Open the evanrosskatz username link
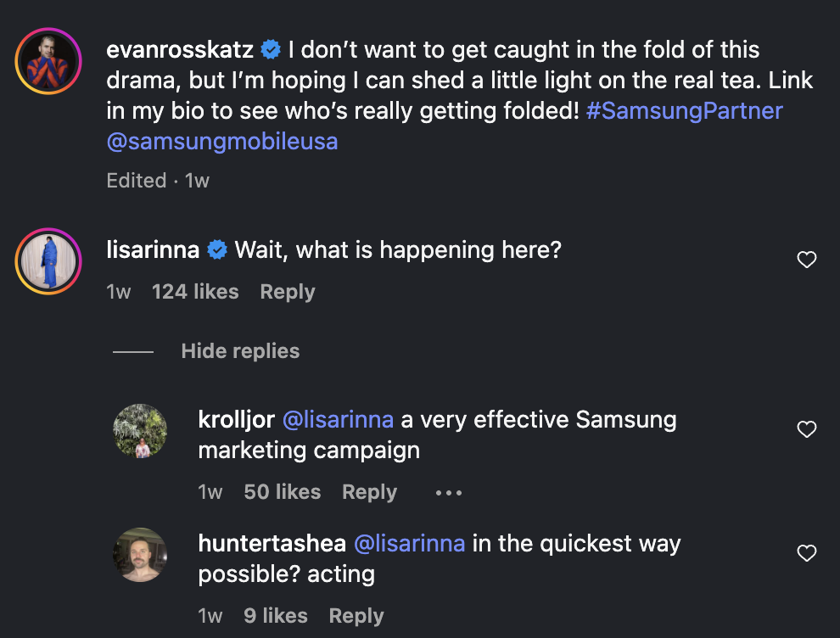The height and width of the screenshot is (638, 840). point(180,50)
